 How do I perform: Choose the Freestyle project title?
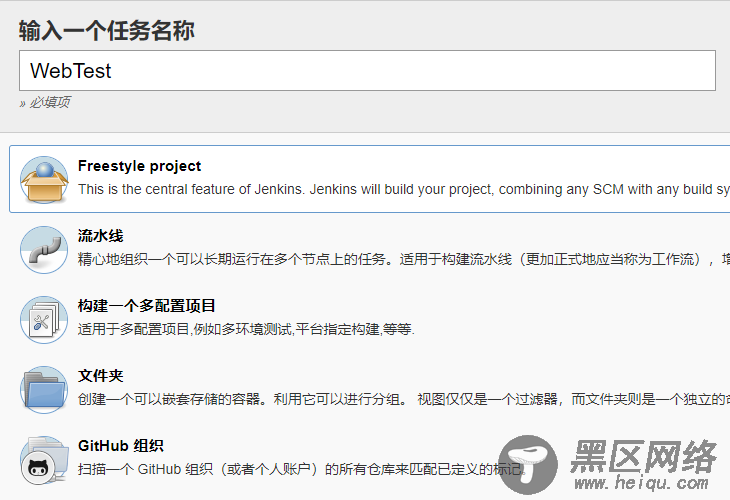click(x=139, y=166)
